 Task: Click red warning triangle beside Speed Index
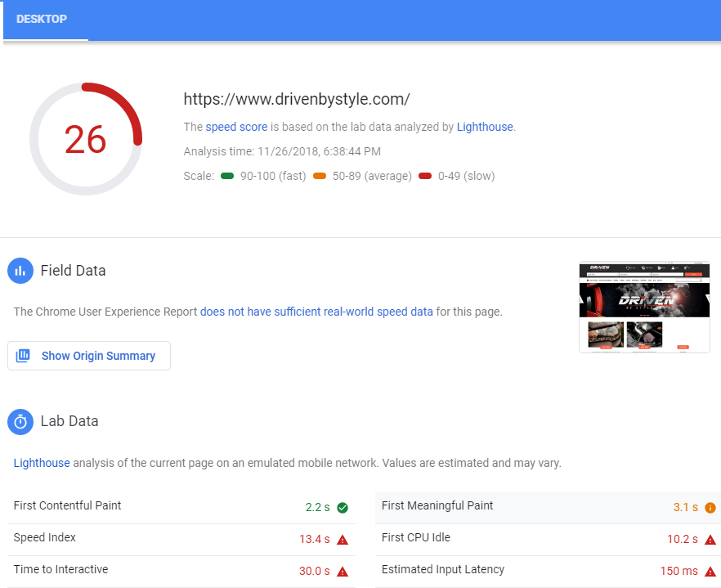click(343, 540)
